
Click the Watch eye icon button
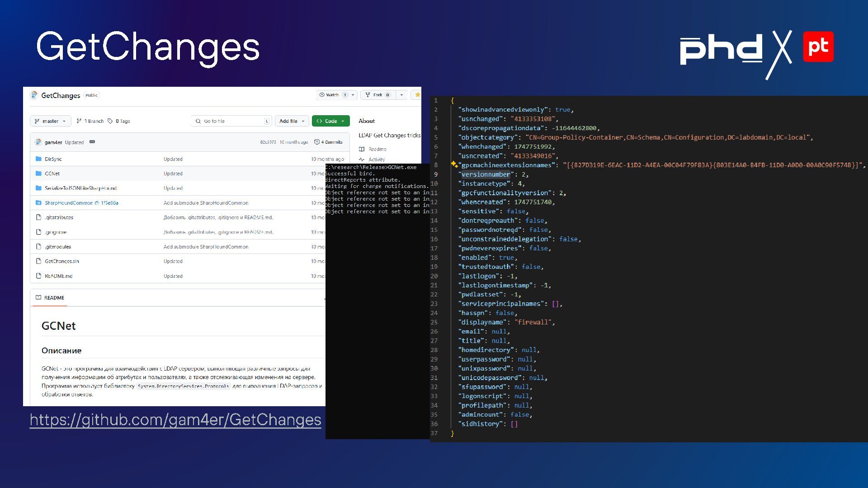coord(322,95)
